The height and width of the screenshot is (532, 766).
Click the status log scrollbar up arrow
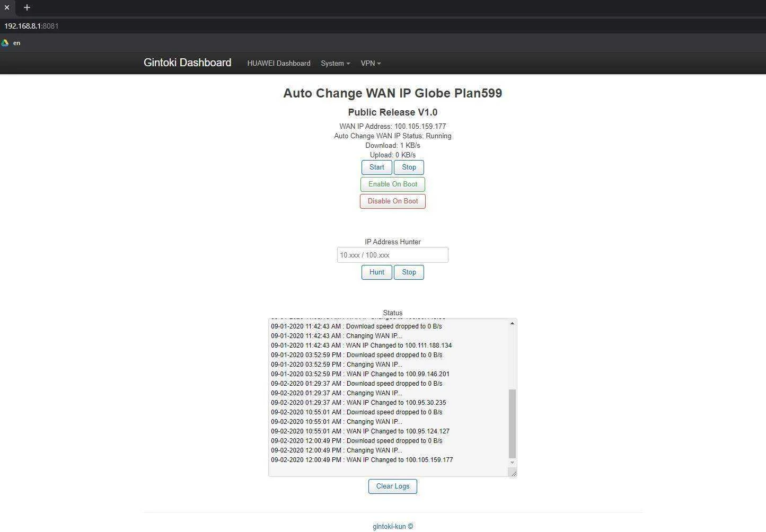512,323
